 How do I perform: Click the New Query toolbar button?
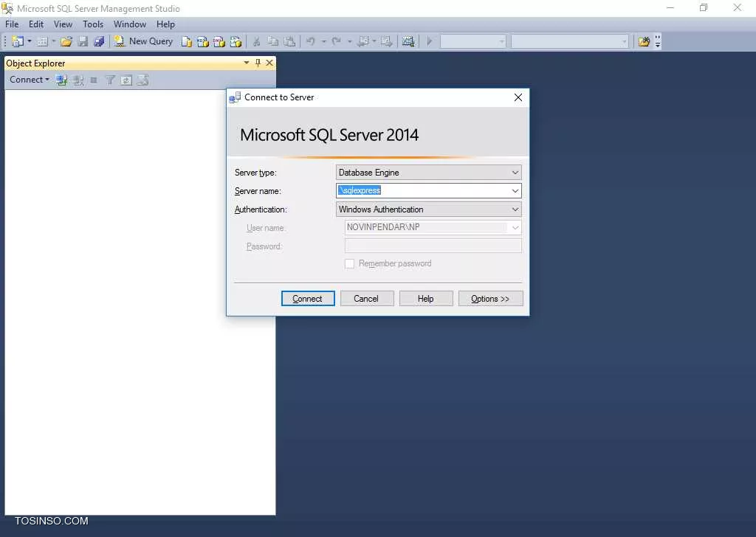coord(143,41)
